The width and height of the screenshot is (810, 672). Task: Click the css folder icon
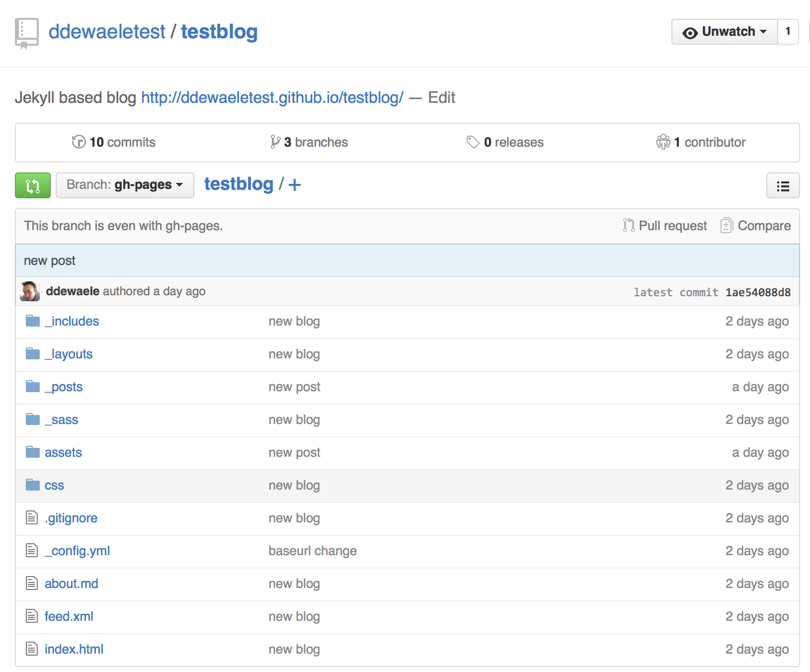(33, 485)
